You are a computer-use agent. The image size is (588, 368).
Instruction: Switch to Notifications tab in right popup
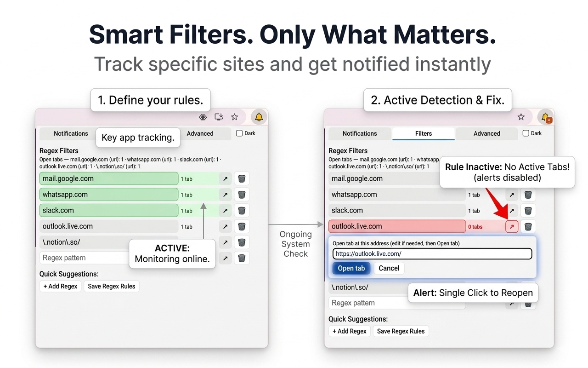360,133
